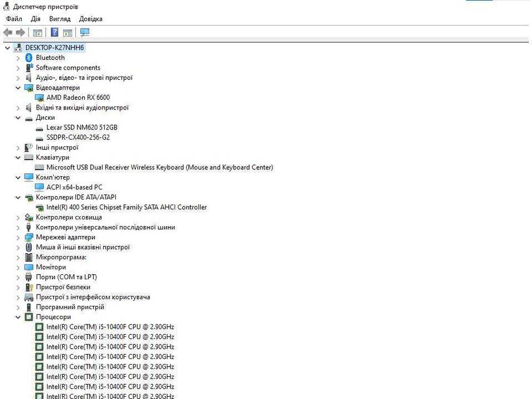This screenshot has width=532, height=399.
Task: Click the Клавіатури keyboard category icon
Action: click(x=29, y=157)
